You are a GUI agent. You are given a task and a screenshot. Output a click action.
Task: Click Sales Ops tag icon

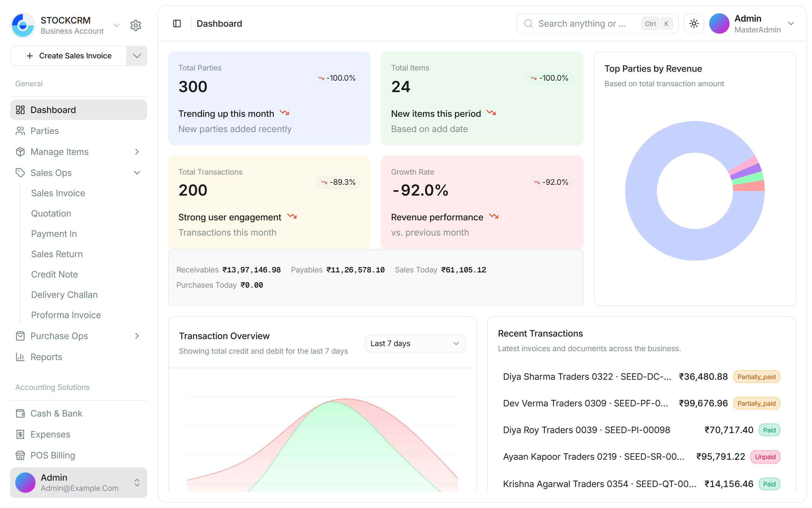[x=21, y=173]
